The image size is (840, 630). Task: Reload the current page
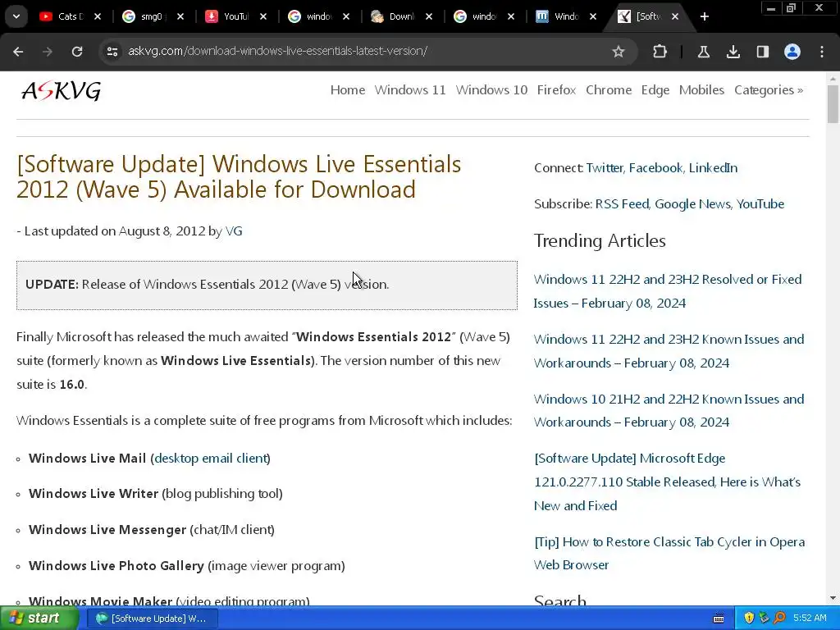77,52
